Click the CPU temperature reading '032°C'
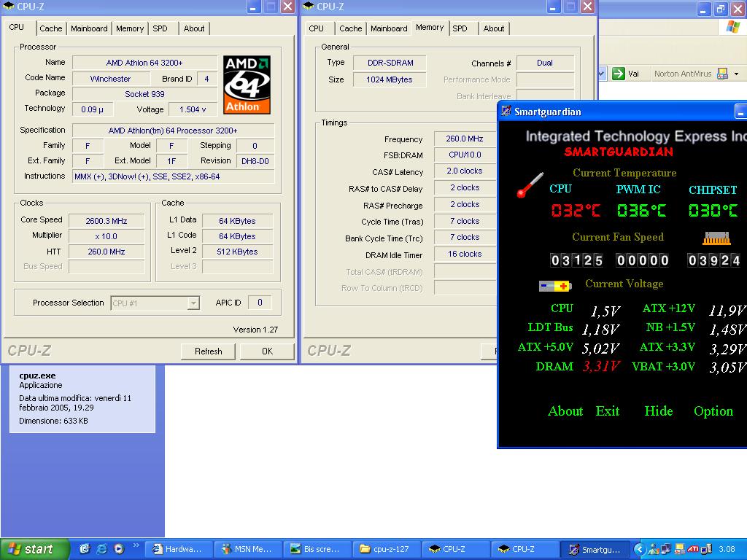The width and height of the screenshot is (747, 560). coord(575,210)
